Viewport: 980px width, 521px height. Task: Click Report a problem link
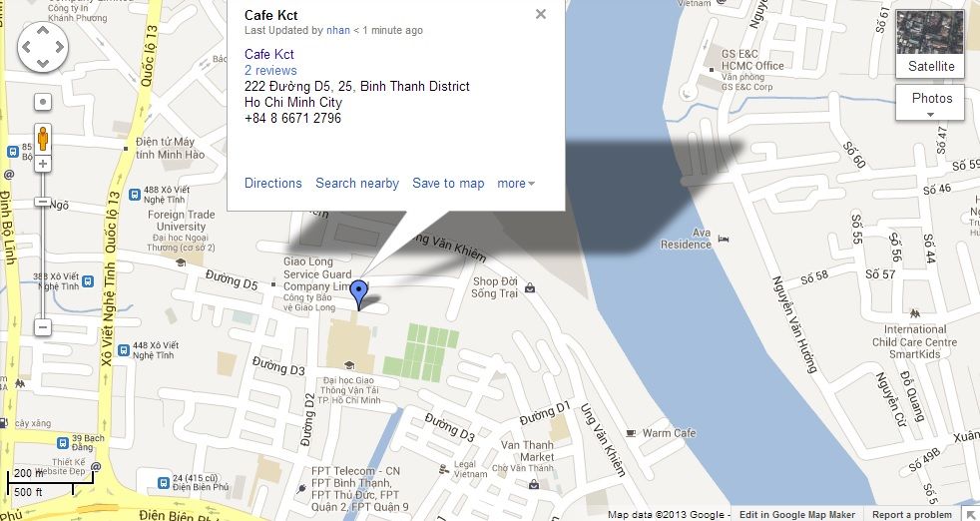click(x=912, y=515)
